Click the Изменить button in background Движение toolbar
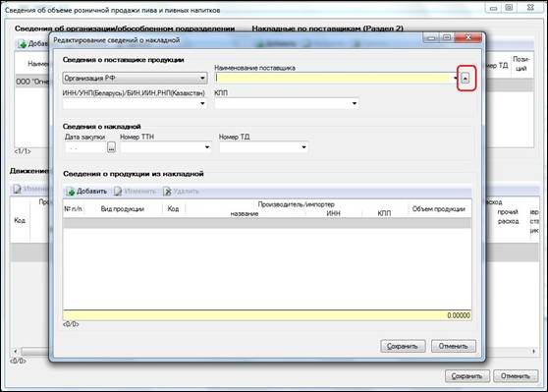Image resolution: width=548 pixels, height=392 pixels. 30,190
